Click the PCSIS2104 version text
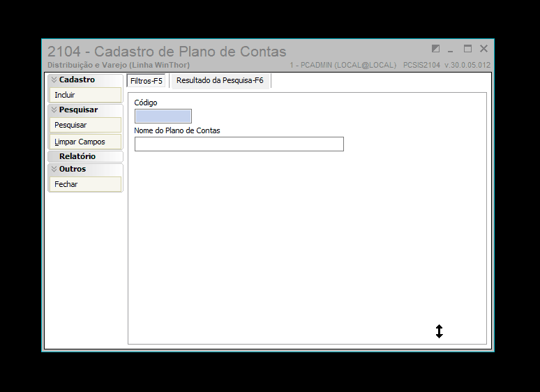The height and width of the screenshot is (392, 540). coord(447,65)
